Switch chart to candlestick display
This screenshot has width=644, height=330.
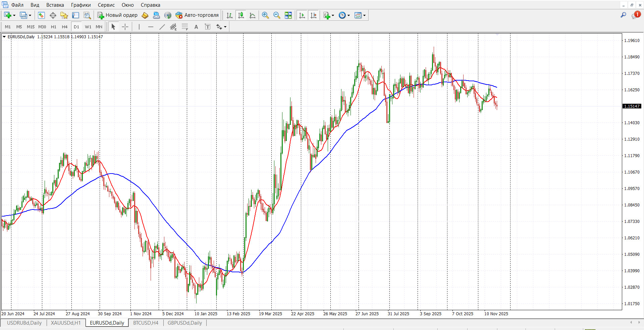pyautogui.click(x=241, y=15)
